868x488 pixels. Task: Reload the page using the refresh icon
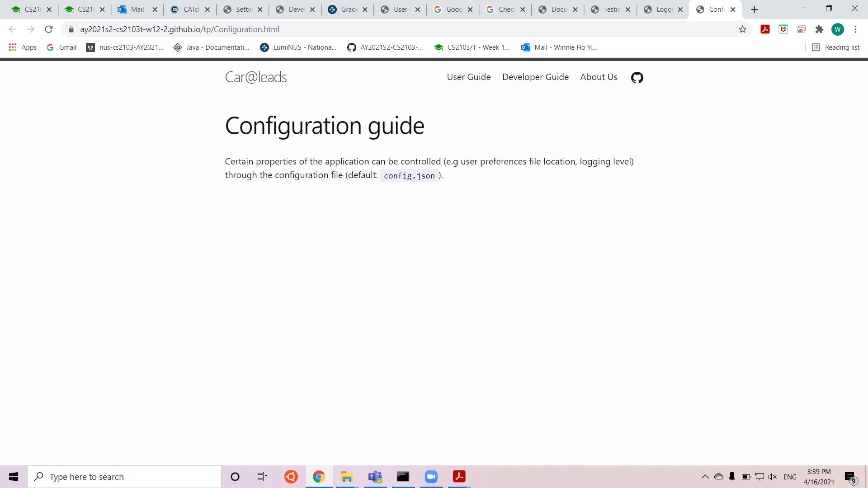point(49,29)
